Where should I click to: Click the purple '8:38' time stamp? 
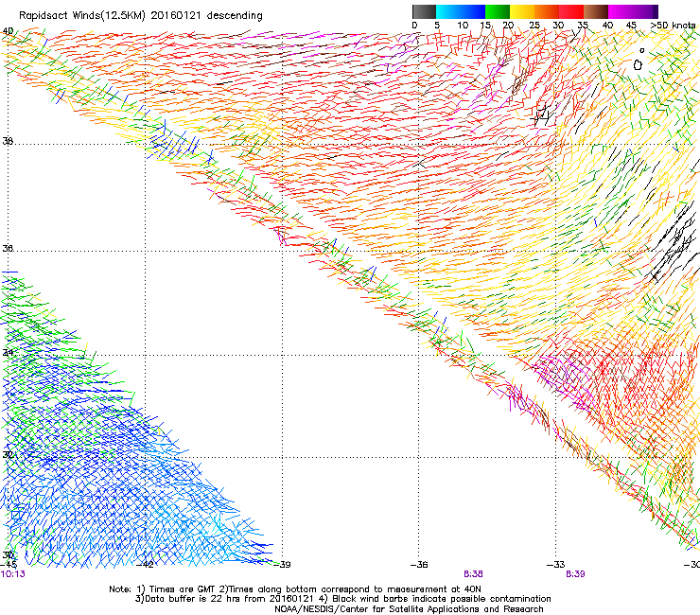[x=473, y=574]
